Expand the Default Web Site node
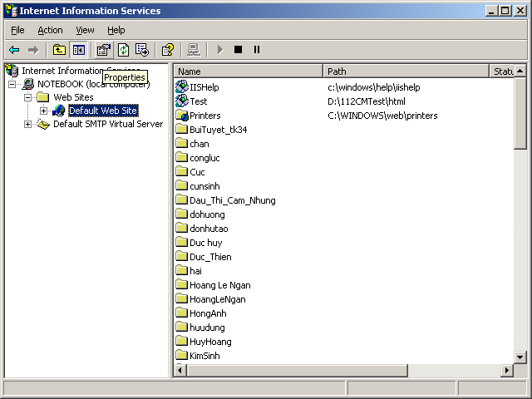The image size is (532, 399). 43,111
